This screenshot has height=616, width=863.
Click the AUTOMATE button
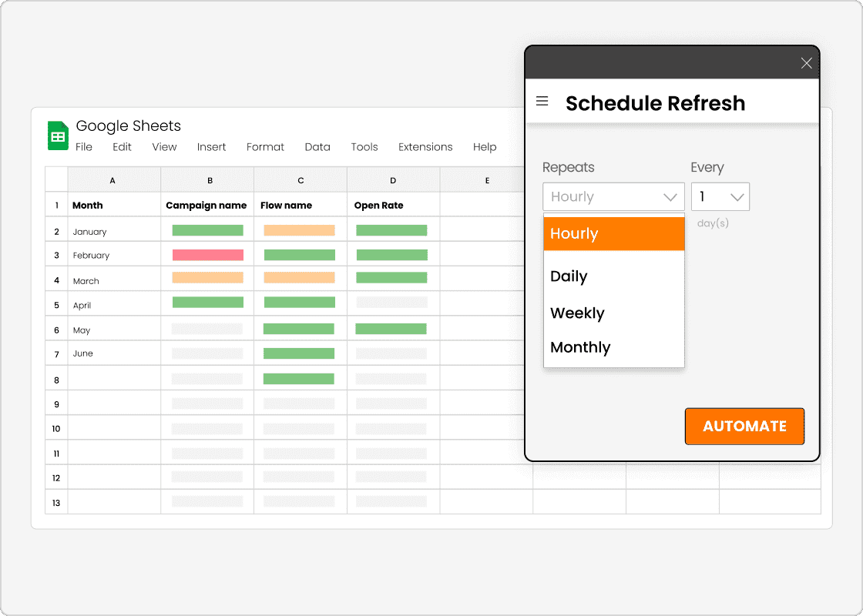[744, 426]
